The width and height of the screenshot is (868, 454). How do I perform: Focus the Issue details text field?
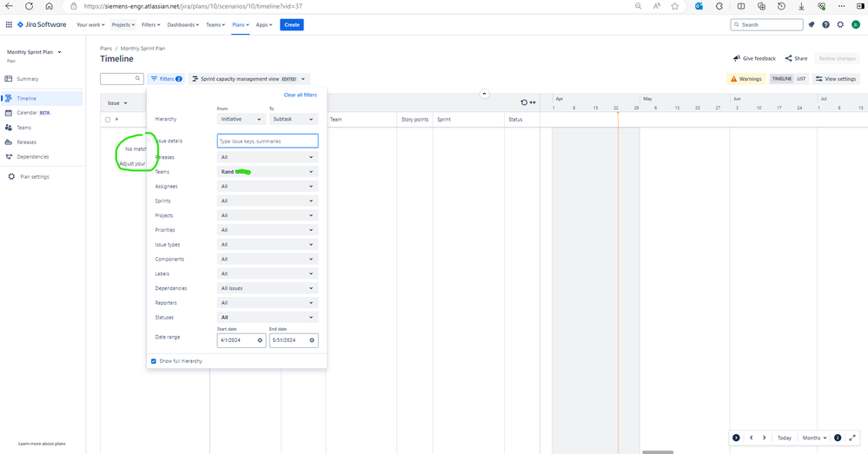[268, 141]
